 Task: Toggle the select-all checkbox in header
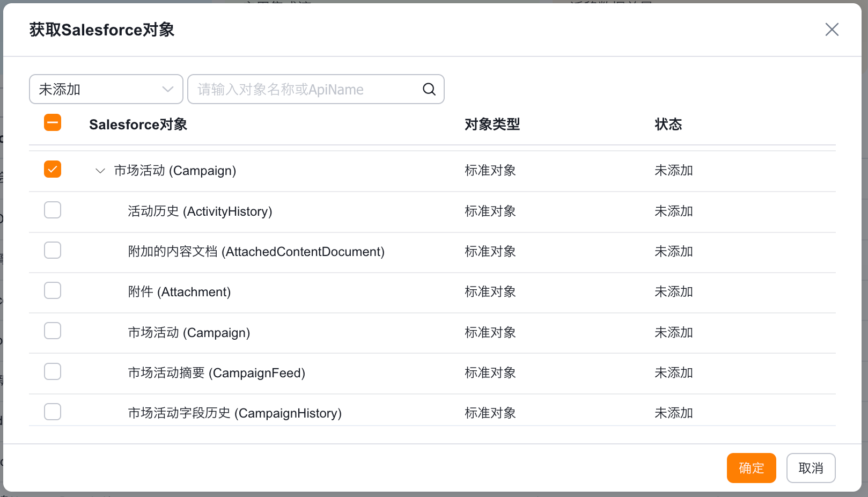pyautogui.click(x=53, y=123)
